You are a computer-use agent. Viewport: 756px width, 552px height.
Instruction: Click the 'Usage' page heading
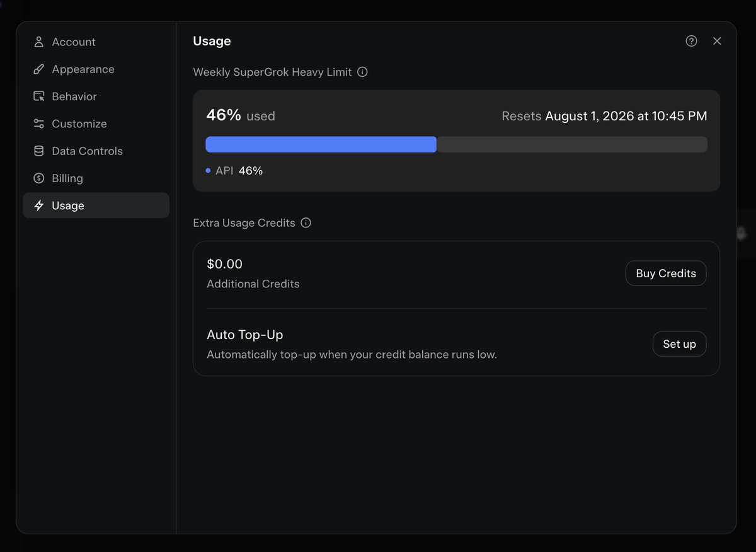(x=212, y=41)
